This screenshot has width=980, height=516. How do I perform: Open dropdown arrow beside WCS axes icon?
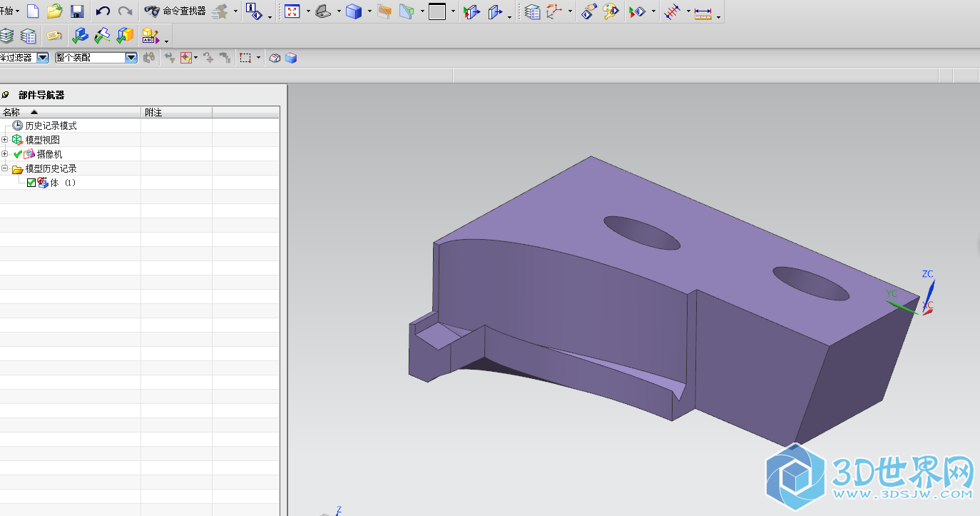click(570, 11)
